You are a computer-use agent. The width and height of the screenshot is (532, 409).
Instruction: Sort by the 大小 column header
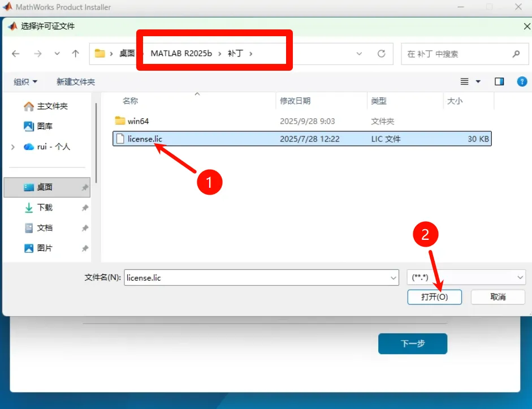click(x=455, y=101)
